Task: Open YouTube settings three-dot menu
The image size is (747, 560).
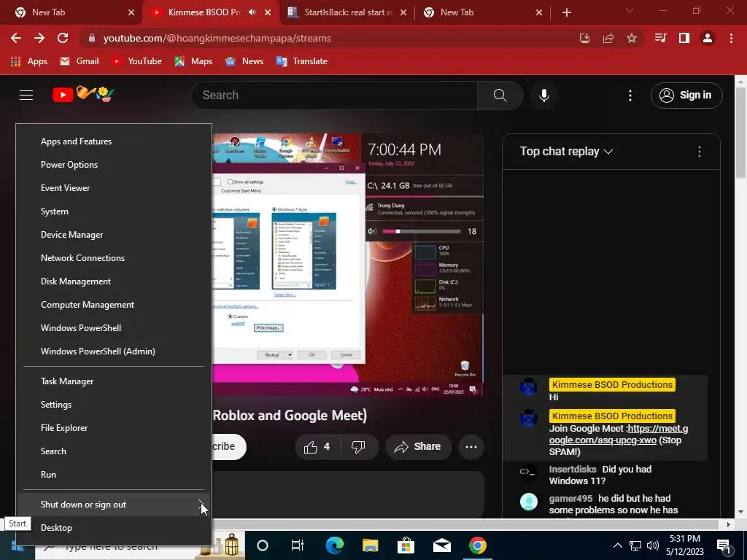Action: coord(630,96)
